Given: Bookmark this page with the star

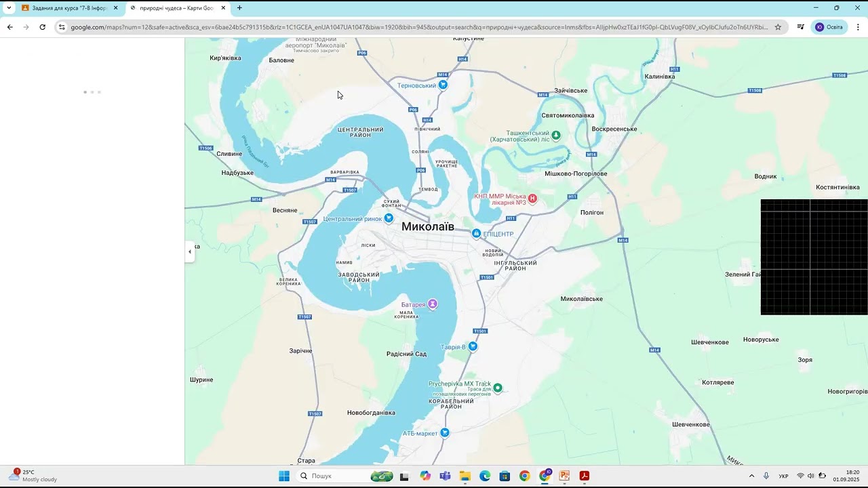Looking at the screenshot, I should point(778,27).
